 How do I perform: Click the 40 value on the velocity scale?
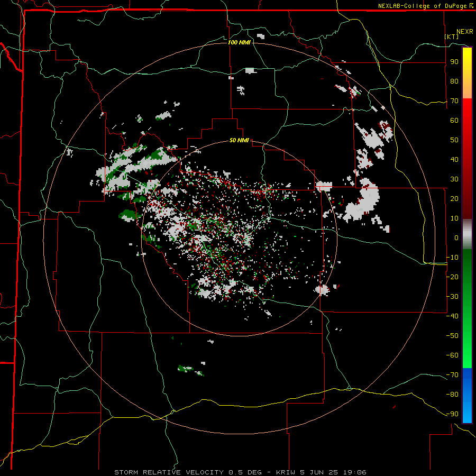(x=454, y=159)
